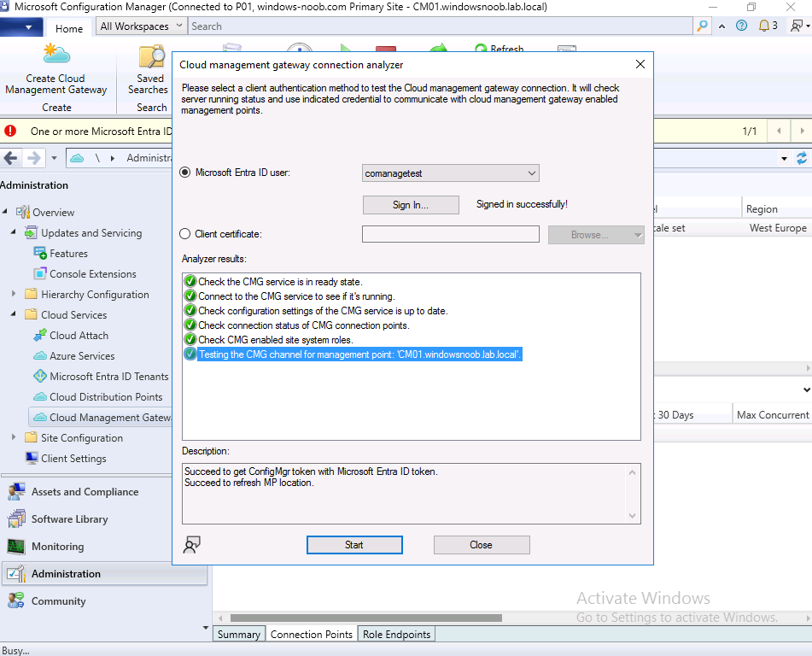Click the Console Extensions icon
The height and width of the screenshot is (656, 812).
point(40,273)
